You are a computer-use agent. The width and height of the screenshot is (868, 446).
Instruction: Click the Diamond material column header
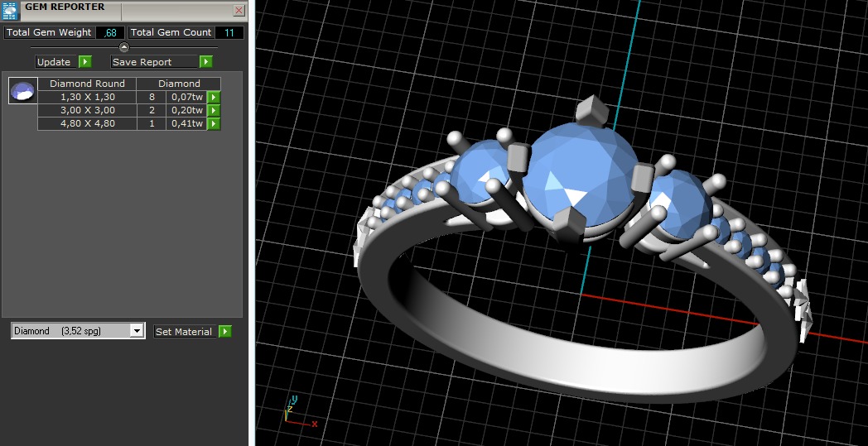[x=179, y=84]
